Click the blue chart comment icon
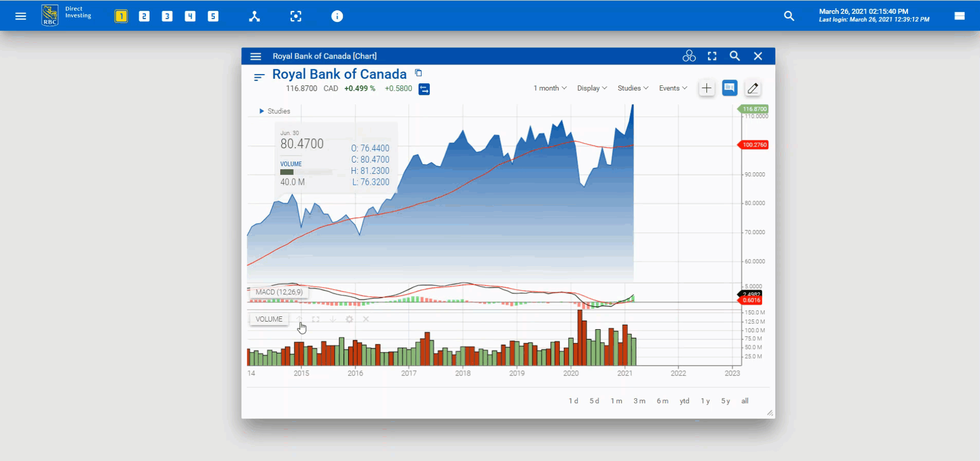The height and width of the screenshot is (461, 980). pos(730,88)
